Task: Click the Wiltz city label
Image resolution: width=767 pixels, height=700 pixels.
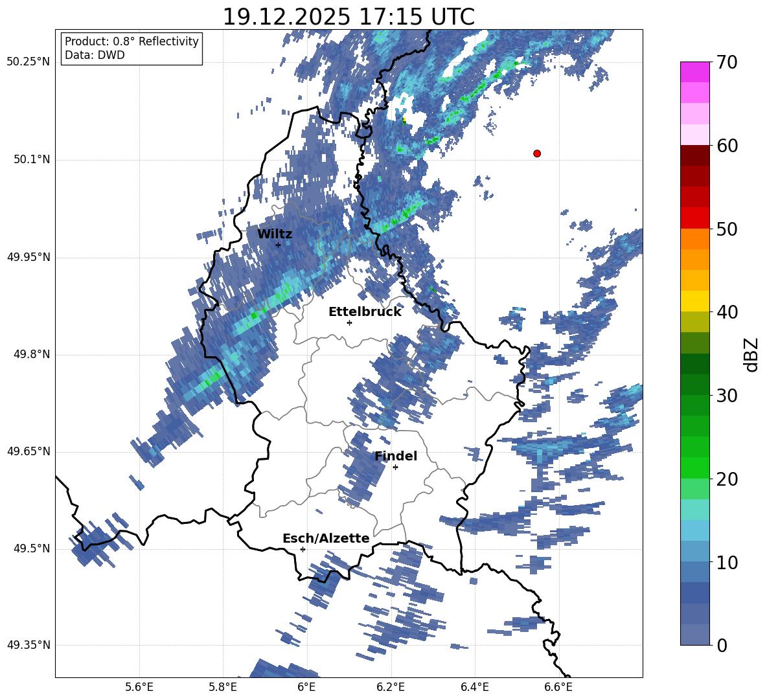Action: [275, 234]
